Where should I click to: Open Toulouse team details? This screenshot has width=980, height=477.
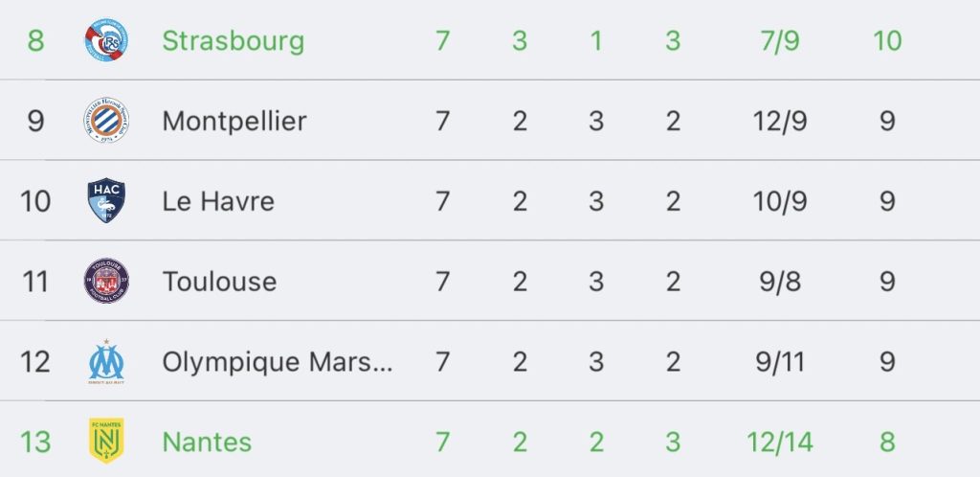pyautogui.click(x=219, y=282)
